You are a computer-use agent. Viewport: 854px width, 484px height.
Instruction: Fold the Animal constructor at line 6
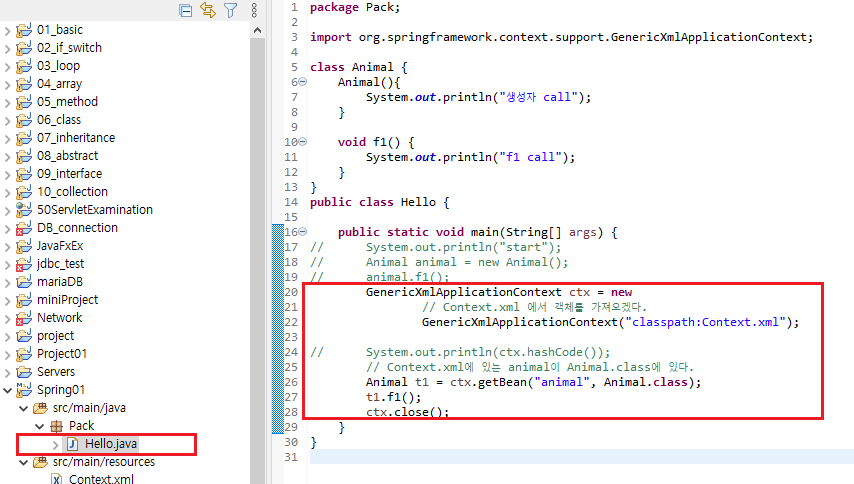[303, 82]
